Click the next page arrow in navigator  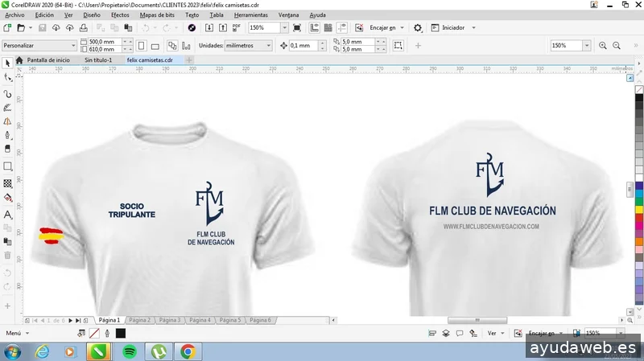tap(70, 320)
